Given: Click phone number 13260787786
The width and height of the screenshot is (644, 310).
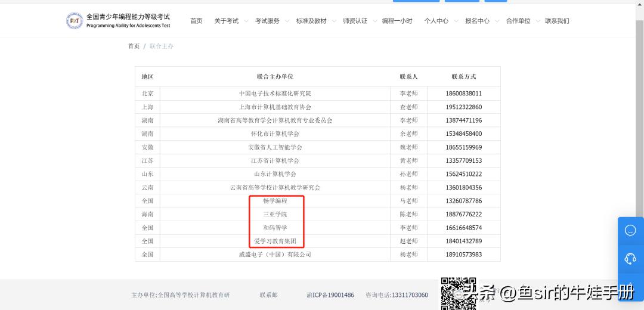Looking at the screenshot, I should coord(464,201).
